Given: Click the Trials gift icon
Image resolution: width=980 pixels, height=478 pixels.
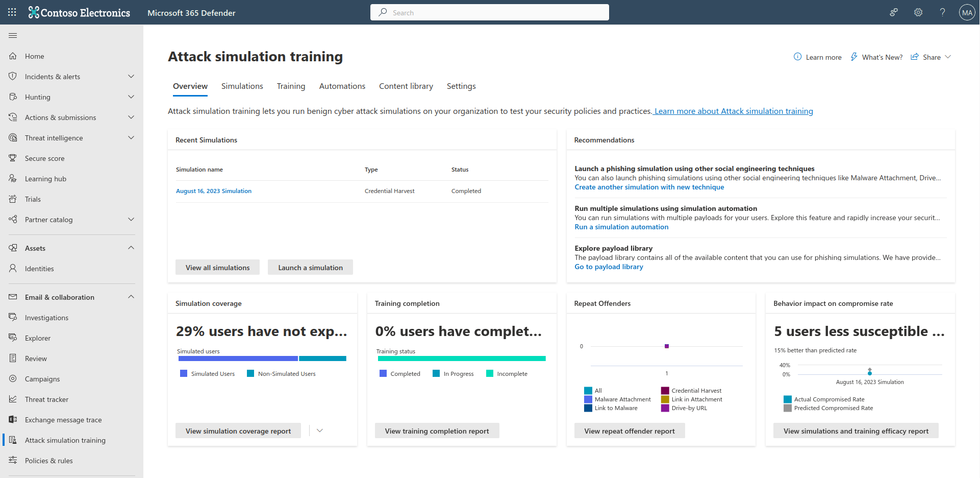Looking at the screenshot, I should point(13,199).
